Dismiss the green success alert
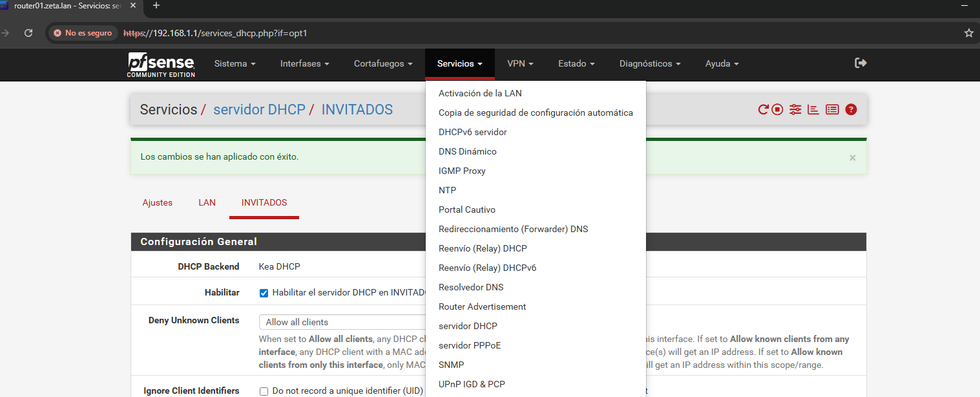Viewport: 980px width, 397px height. tap(852, 158)
